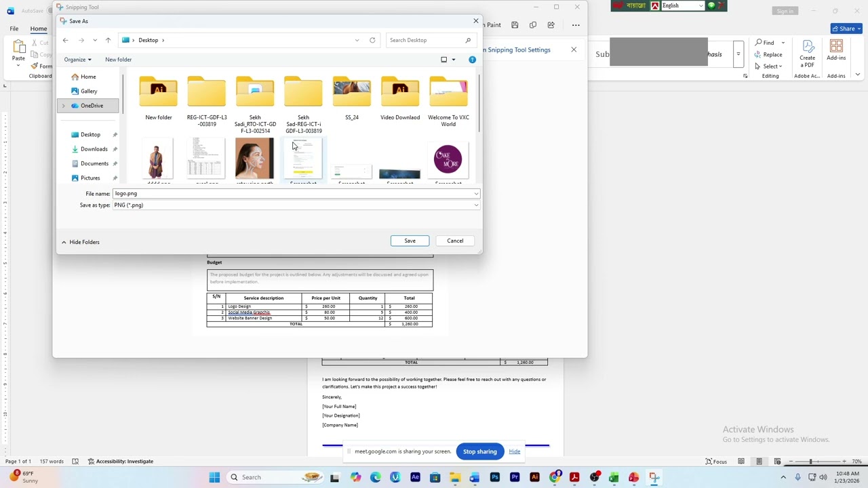
Task: Expand the OneDrive tree node arrow
Action: 64,106
